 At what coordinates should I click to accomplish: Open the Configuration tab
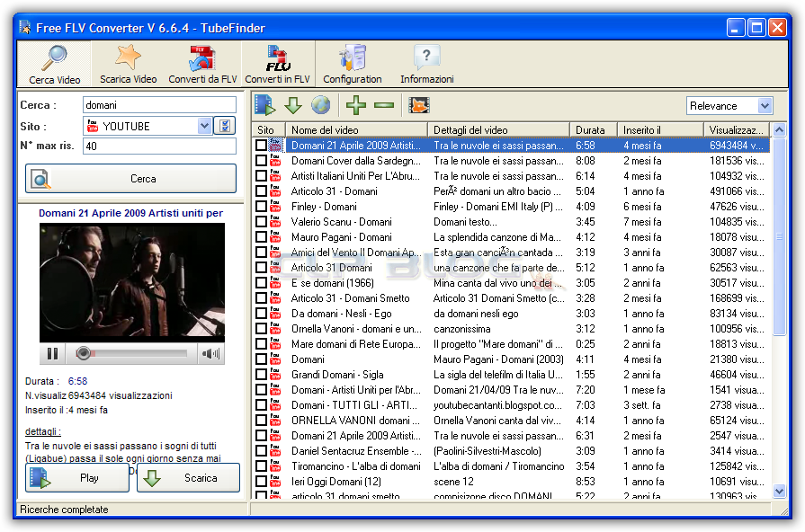coord(353,64)
